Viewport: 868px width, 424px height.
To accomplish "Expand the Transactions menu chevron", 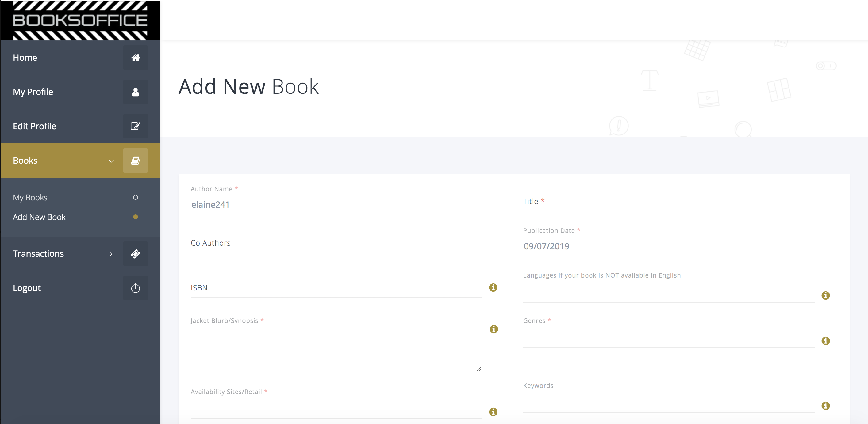I will click(111, 254).
